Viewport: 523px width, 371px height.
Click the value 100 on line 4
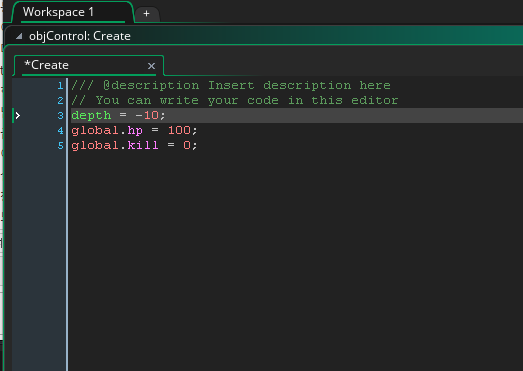pyautogui.click(x=179, y=130)
